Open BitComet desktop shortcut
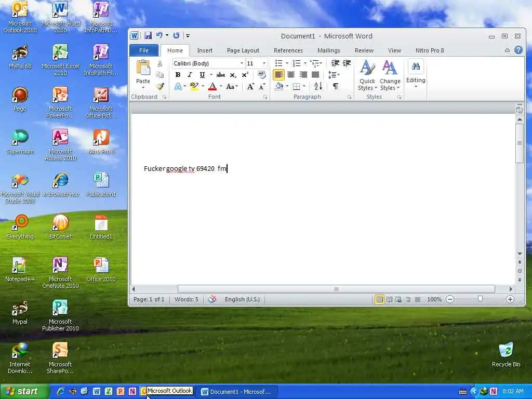Viewport: 532px width, 399px height. pyautogui.click(x=60, y=227)
